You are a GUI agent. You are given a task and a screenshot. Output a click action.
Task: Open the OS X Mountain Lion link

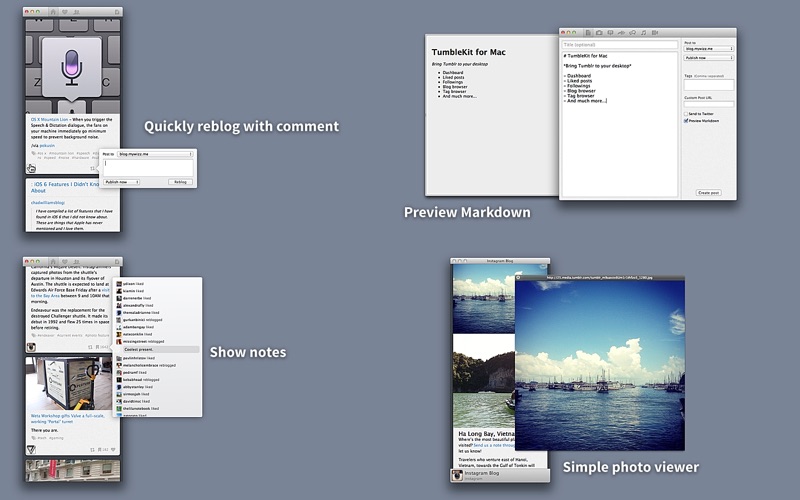[x=49, y=119]
